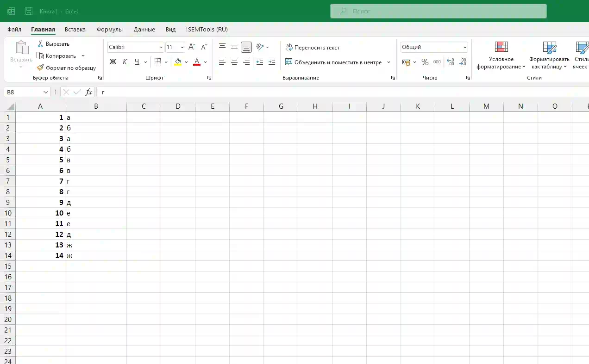Increase font size with large A icon
The height and width of the screenshot is (364, 589).
(x=192, y=47)
